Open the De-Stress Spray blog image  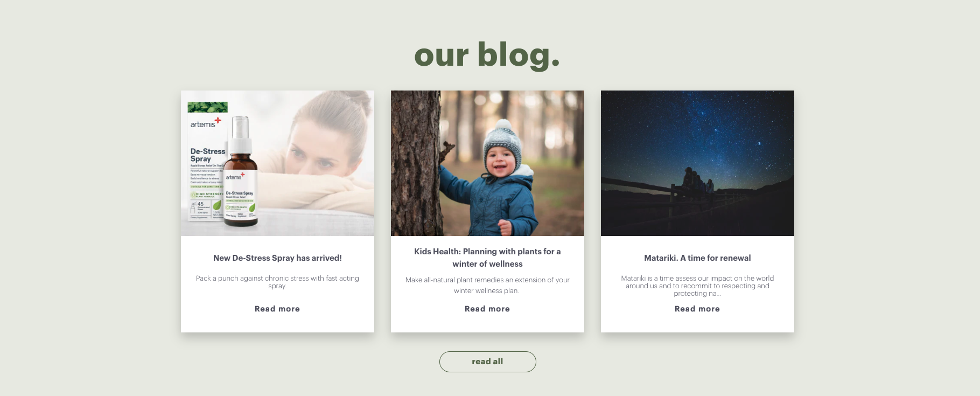[277, 163]
